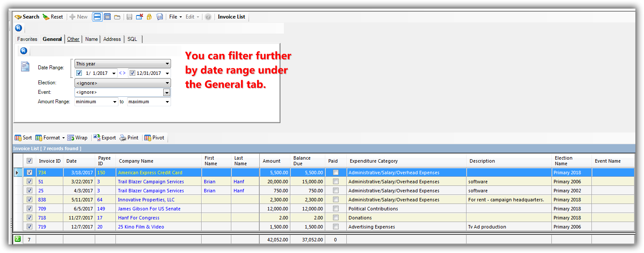Click the Reset filters button

point(53,17)
